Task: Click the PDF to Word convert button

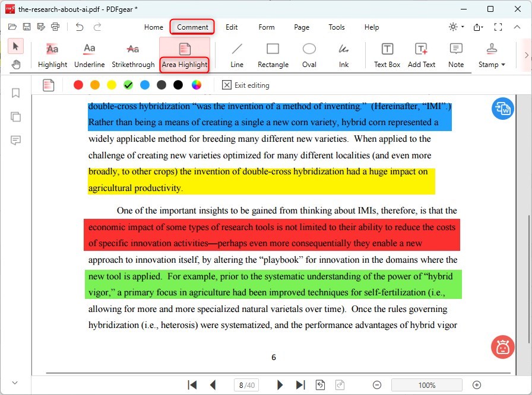Action: pos(502,109)
